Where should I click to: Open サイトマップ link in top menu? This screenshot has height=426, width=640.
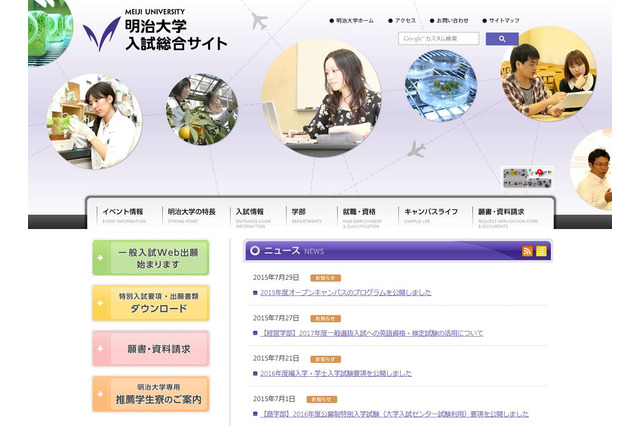pos(501,20)
